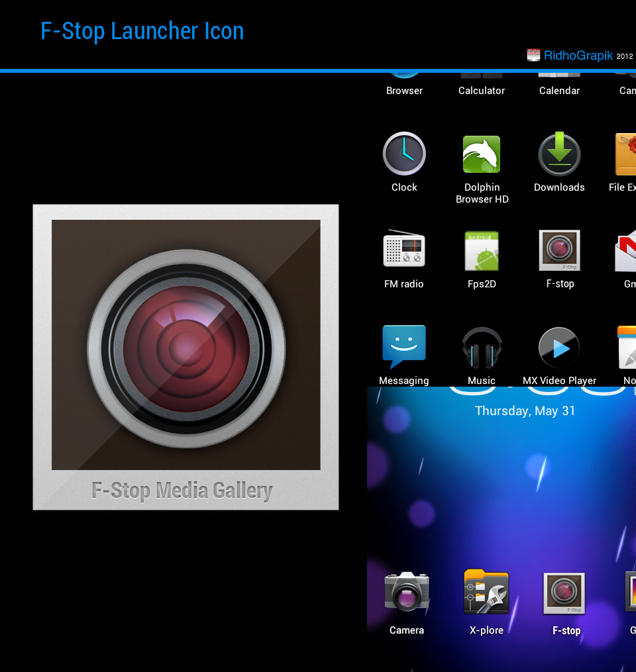
Task: Select the Dolphin Browser HD label
Action: 482,193
